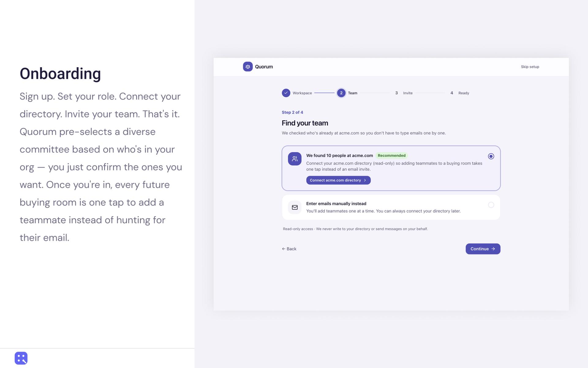Click the Connect acme.com directory button

pyautogui.click(x=338, y=180)
